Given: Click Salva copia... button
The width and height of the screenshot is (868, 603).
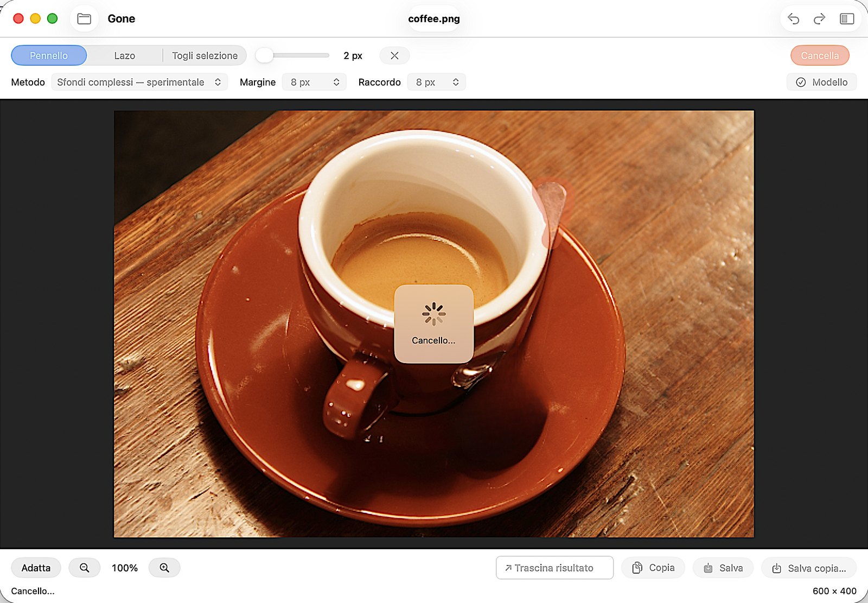Looking at the screenshot, I should tap(809, 568).
